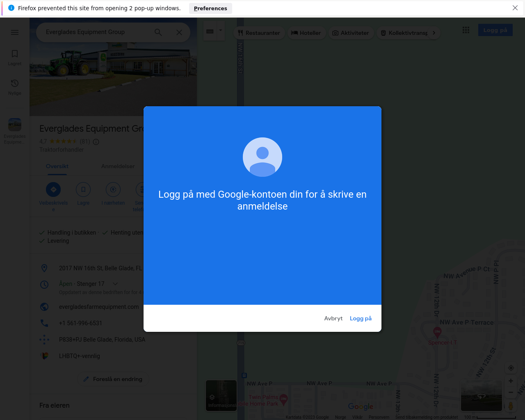The height and width of the screenshot is (420, 525).
Task: Switch to the Oversikt tab
Action: [57, 166]
